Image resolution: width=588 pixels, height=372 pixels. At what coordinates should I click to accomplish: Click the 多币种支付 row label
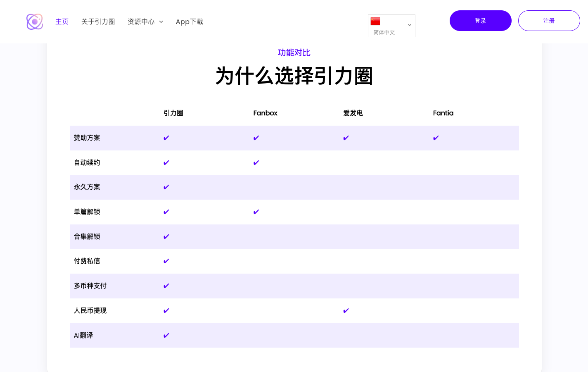(90, 286)
